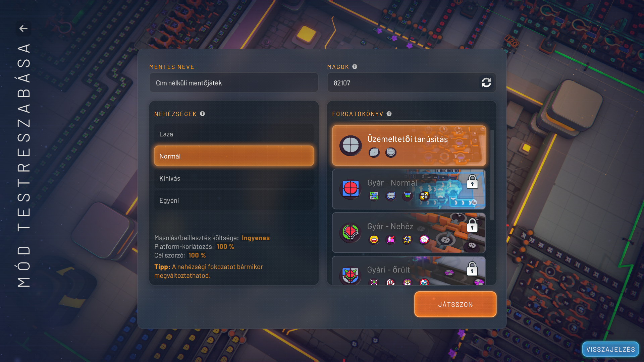Open the Visszajelzés feedback button
The height and width of the screenshot is (362, 644).
pos(610,349)
